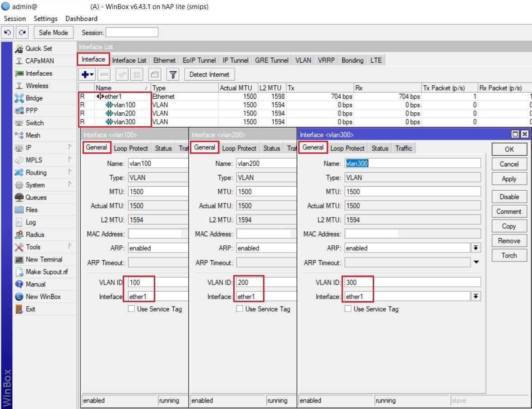Screen dimensions: 532x409
Task: Click the checkmark Enable interface icon
Action: [x=122, y=74]
